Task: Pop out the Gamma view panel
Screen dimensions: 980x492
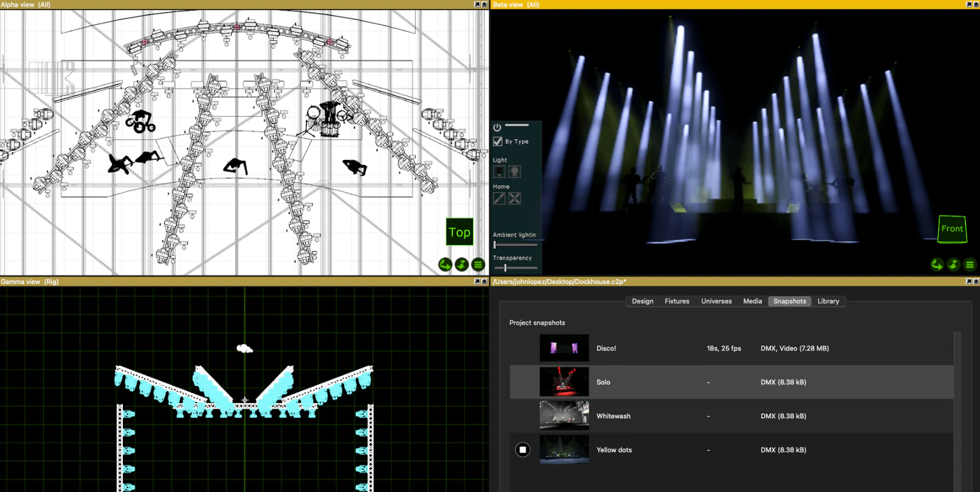Action: pos(477,282)
